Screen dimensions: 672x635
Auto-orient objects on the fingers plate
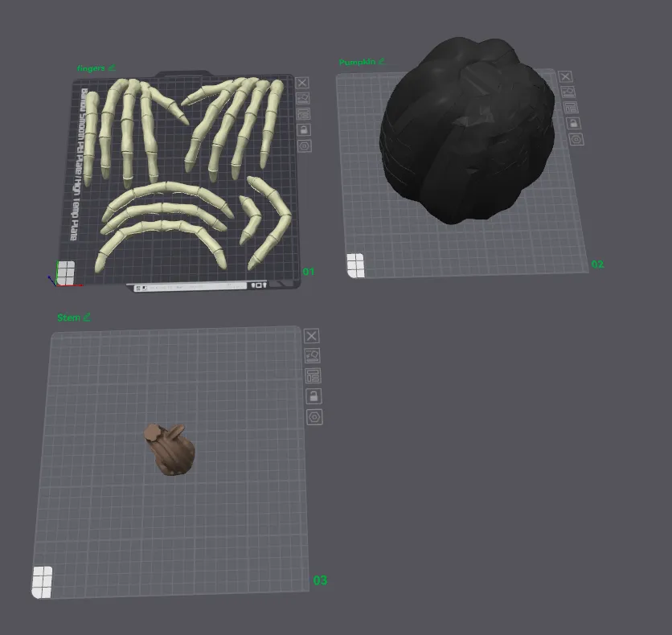[303, 98]
